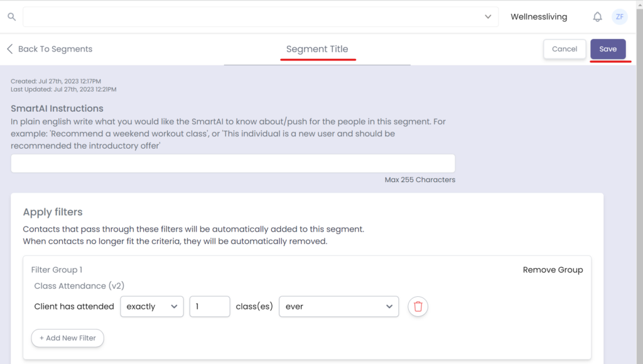Open the "ever" time range dropdown
This screenshot has height=364, width=643.
(338, 306)
